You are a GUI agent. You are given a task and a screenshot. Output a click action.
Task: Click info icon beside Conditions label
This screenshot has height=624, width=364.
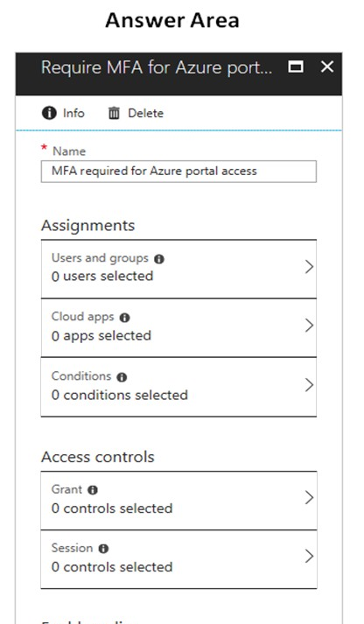pos(122,377)
